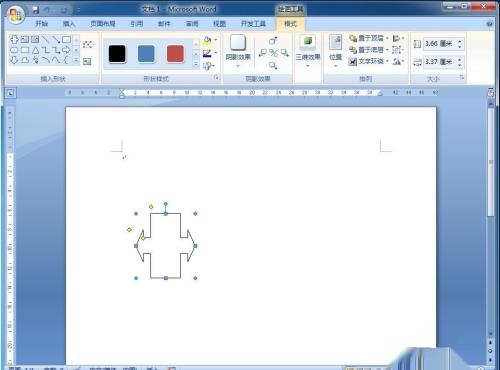The width and height of the screenshot is (500, 370).
Task: Click the tab stop selector at ruler corner
Action: click(10, 93)
